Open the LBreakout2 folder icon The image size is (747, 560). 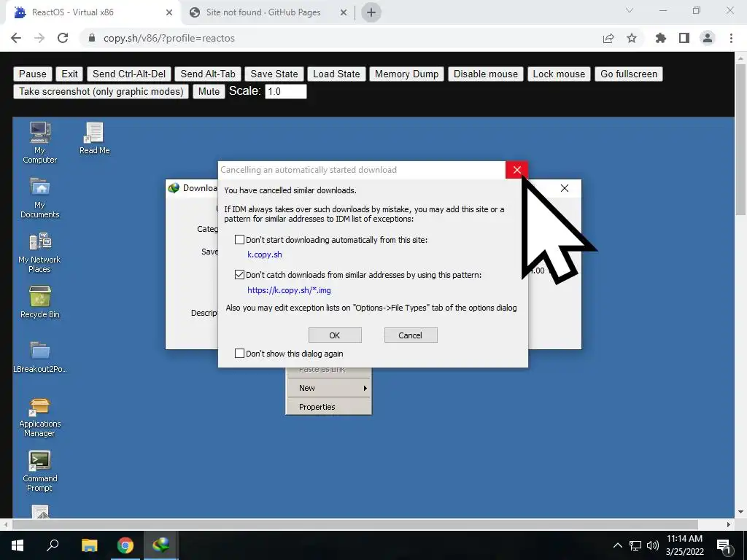(39, 357)
